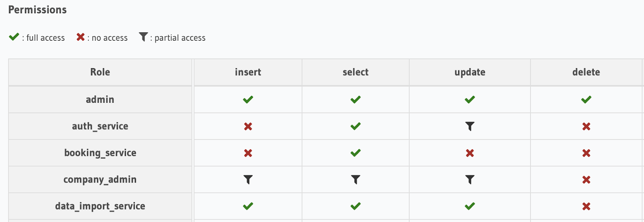Click auth_service's insert no-access cross
The height and width of the screenshot is (222, 644).
tap(248, 127)
